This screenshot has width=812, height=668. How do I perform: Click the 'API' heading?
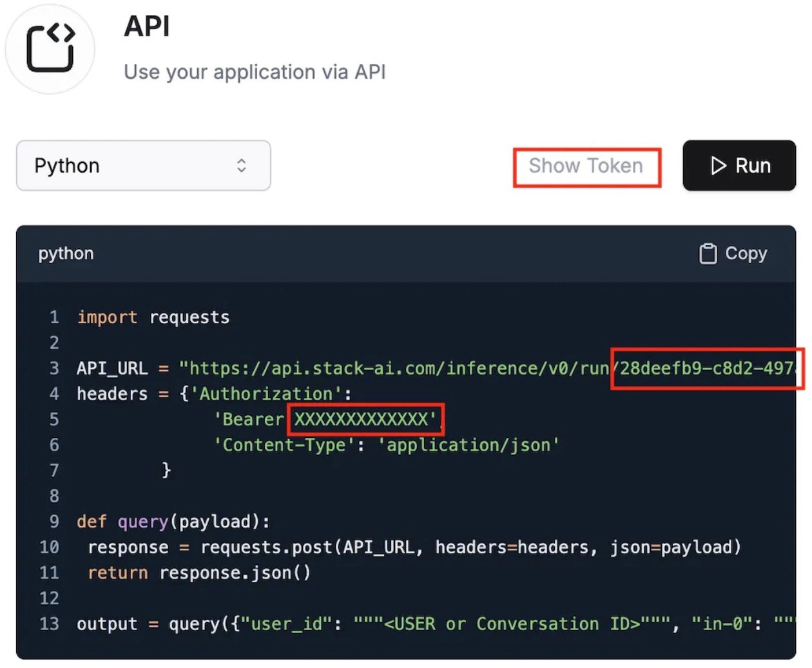tap(147, 26)
